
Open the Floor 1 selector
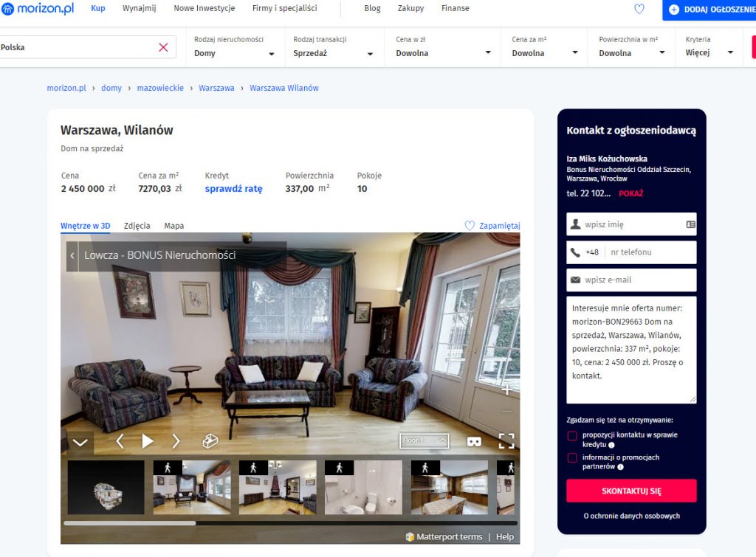[424, 440]
